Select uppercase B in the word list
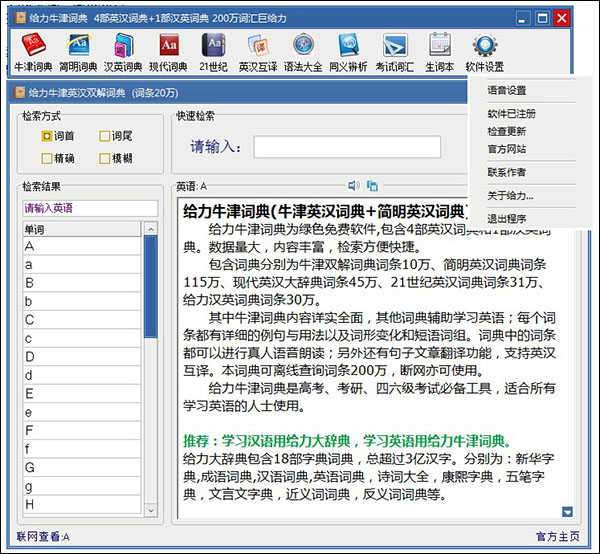This screenshot has height=554, width=600. pos(82,283)
